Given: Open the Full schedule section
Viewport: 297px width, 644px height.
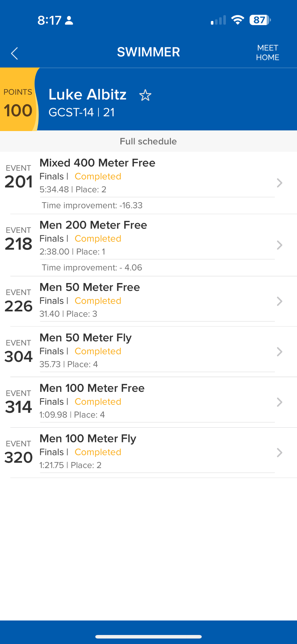Looking at the screenshot, I should 148,141.
